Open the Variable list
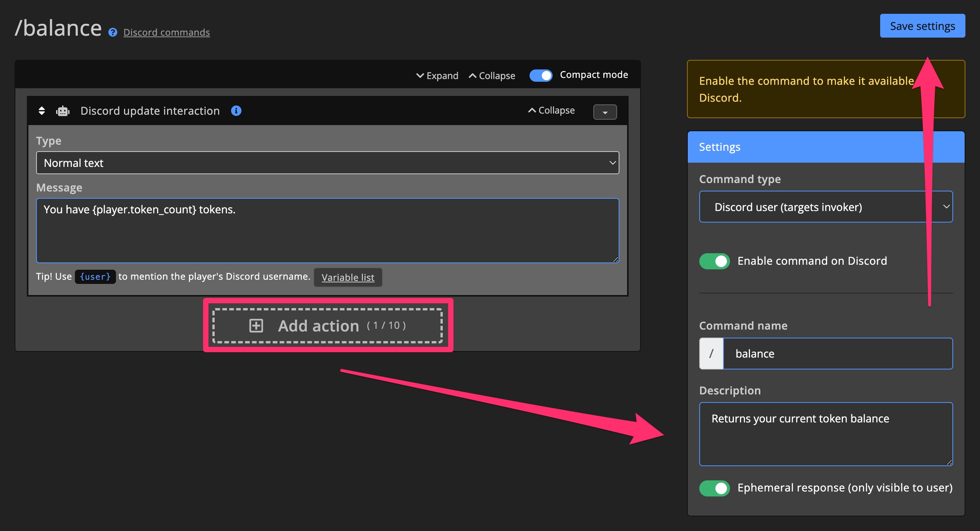 (x=348, y=277)
